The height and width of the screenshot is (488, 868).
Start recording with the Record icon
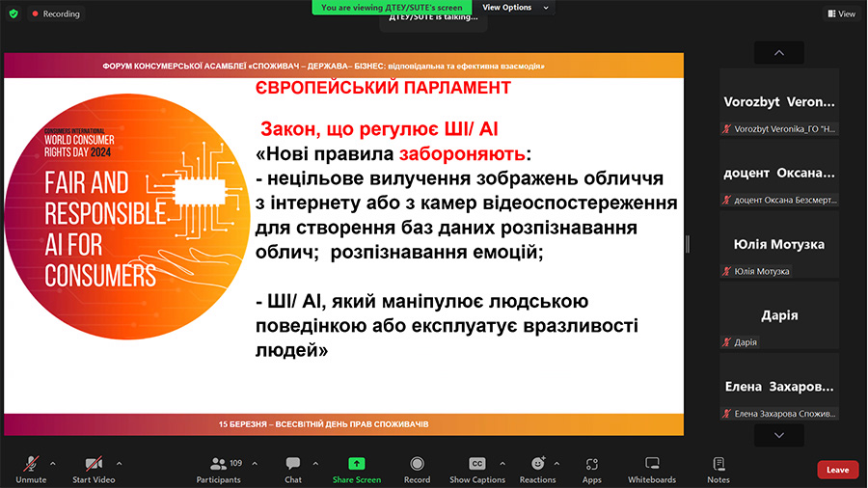[x=417, y=464]
